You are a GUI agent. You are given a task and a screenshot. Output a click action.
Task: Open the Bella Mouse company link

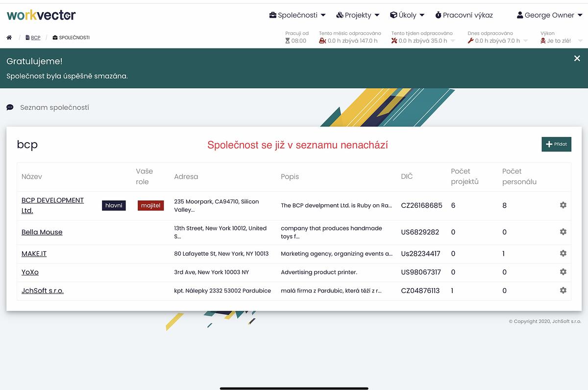42,232
